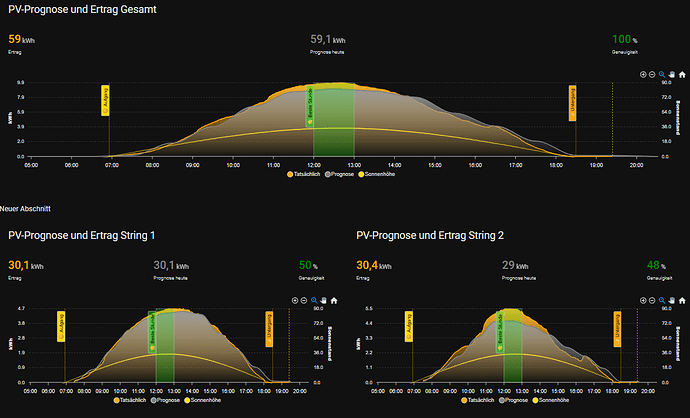Toggle Sonnenhöhe series in Gesamt chart legend
This screenshot has width=690, height=418.
tap(377, 174)
